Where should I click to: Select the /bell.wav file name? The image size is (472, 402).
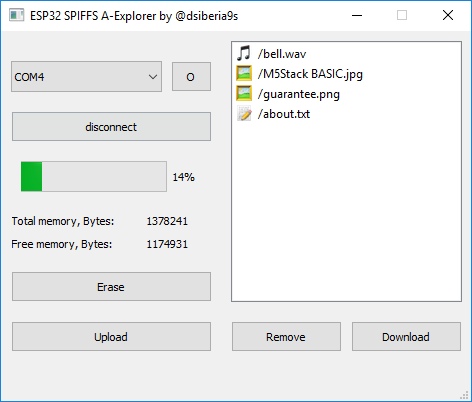(x=282, y=54)
